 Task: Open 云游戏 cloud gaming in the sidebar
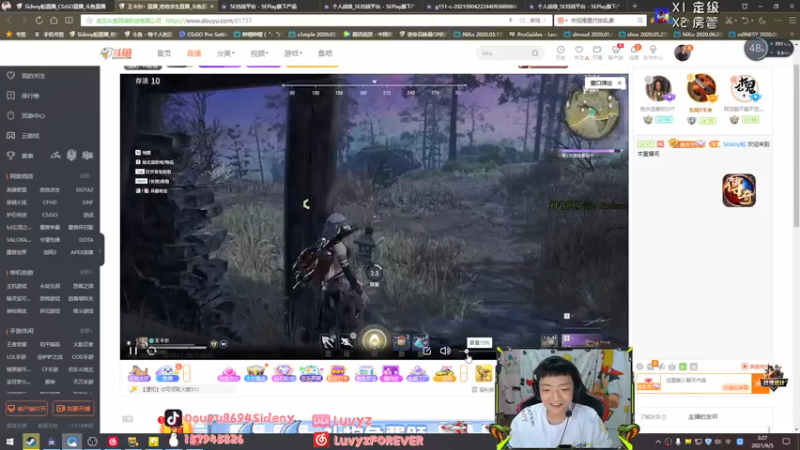tap(30, 136)
